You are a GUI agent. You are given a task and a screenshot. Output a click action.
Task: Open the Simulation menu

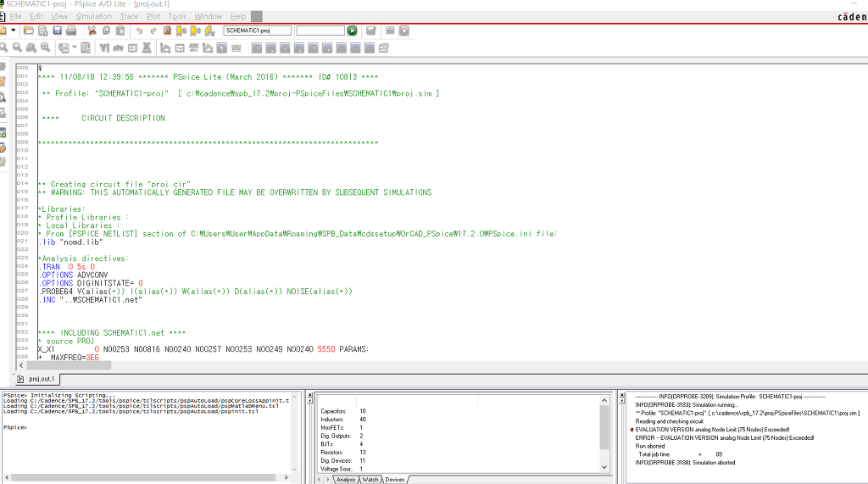[93, 16]
